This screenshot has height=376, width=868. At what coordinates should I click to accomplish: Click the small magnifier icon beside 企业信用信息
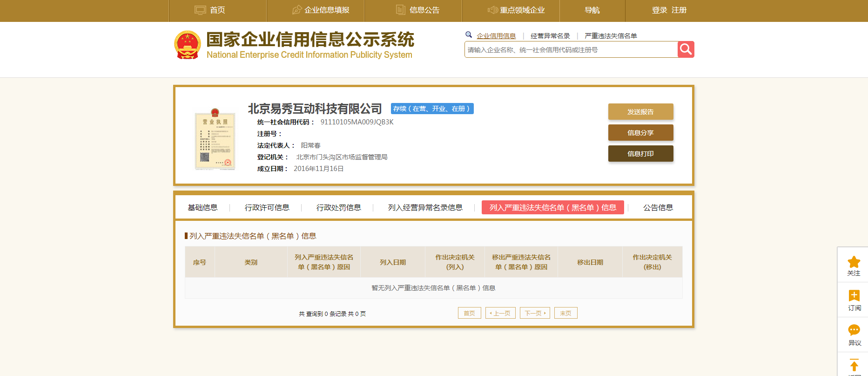point(469,34)
